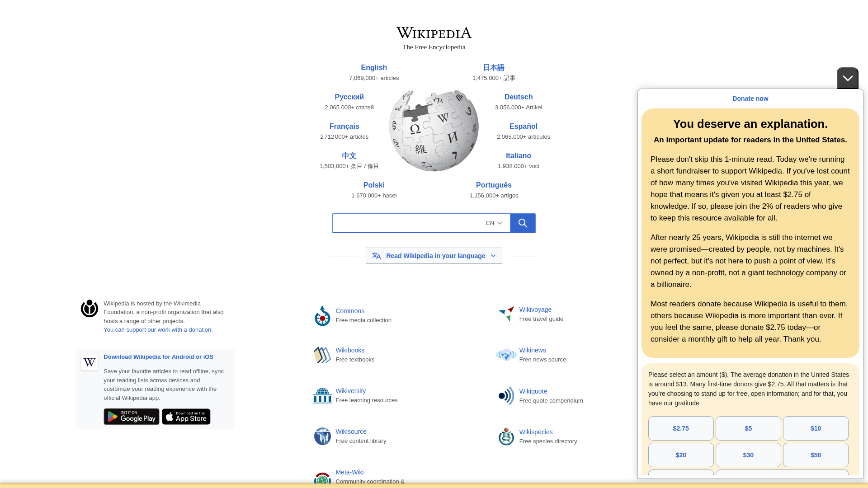Choose the $10 donation option
Screen dimensions: 868x488
click(x=815, y=428)
